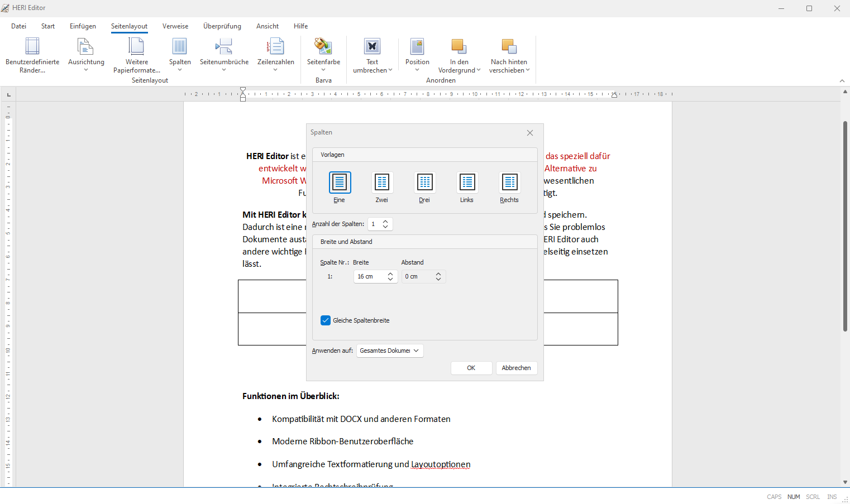
Task: Switch to the Ansicht tab
Action: pos(268,26)
